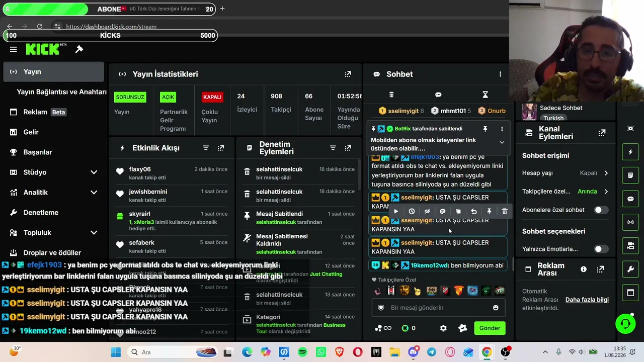Click the browser address bar URL

point(111,27)
